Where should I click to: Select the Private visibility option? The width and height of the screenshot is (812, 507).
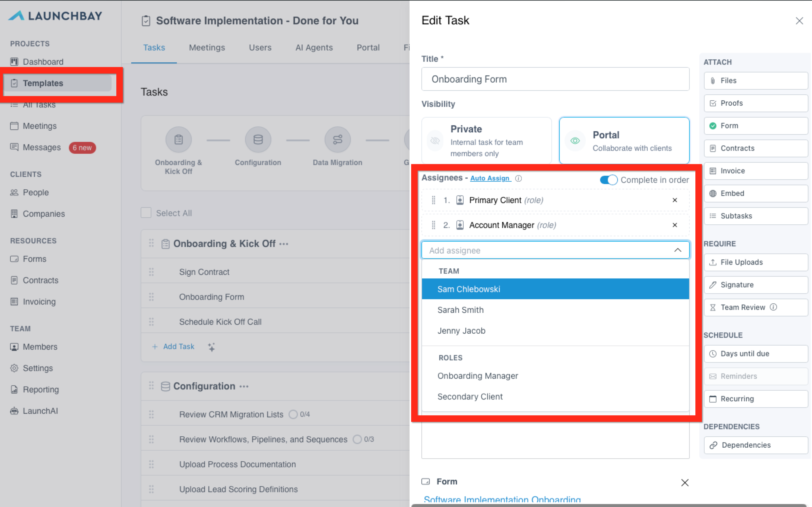click(486, 140)
